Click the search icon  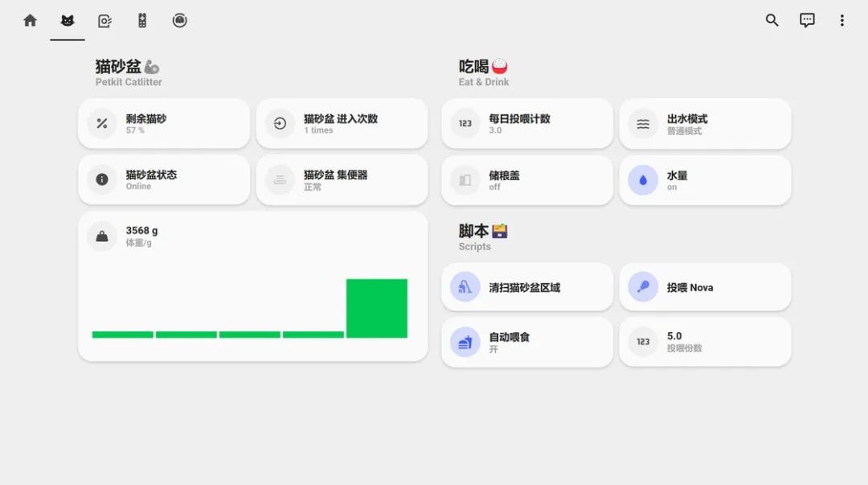(x=772, y=21)
